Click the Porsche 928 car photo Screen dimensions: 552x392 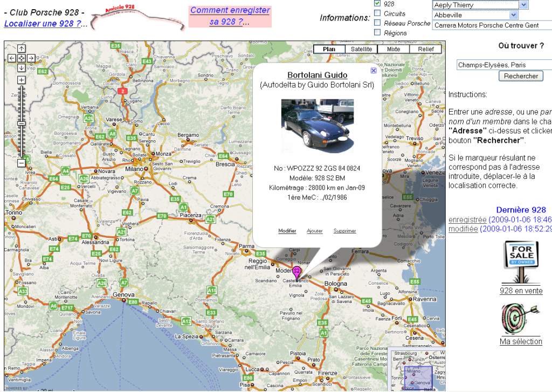click(x=317, y=126)
